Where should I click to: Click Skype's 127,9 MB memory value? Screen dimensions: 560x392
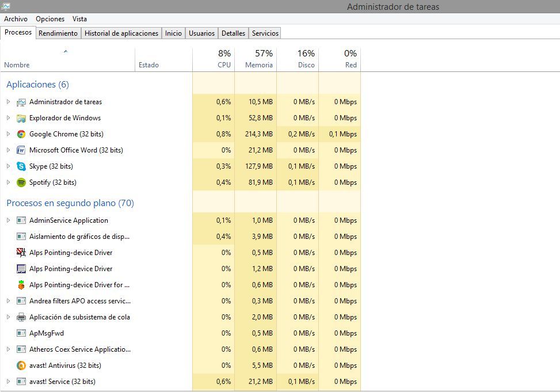click(259, 166)
